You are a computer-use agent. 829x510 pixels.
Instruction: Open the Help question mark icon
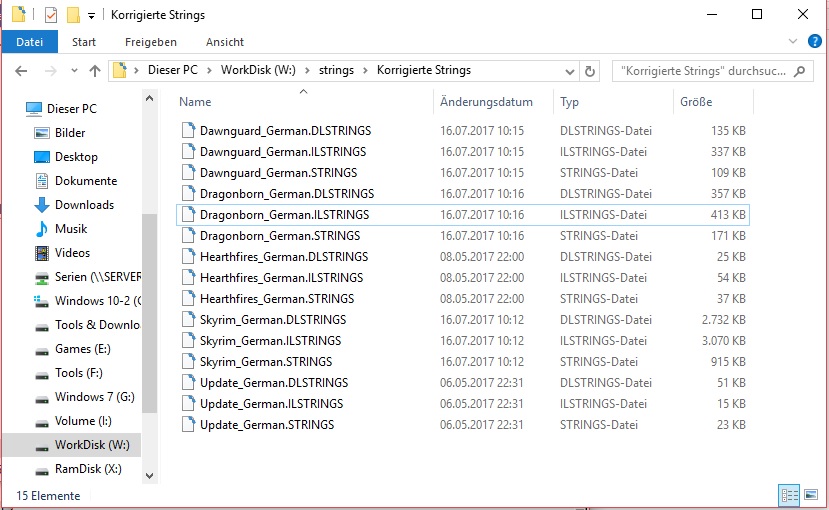click(813, 42)
